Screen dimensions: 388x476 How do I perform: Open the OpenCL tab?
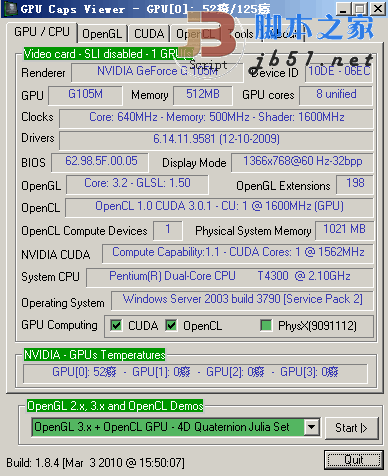coord(196,34)
